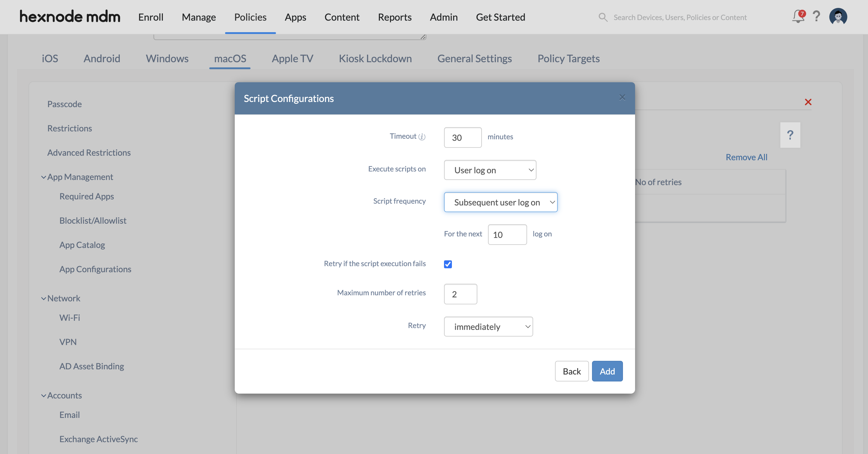
Task: Close the Script Configurations dialog
Action: (622, 97)
